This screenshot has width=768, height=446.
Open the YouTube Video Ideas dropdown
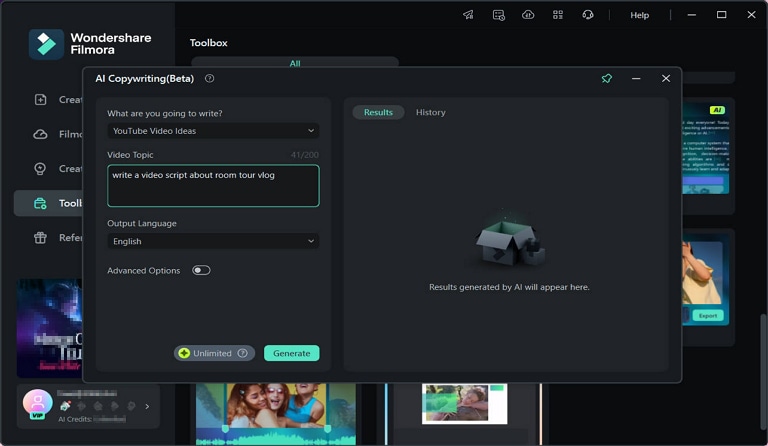pos(213,131)
